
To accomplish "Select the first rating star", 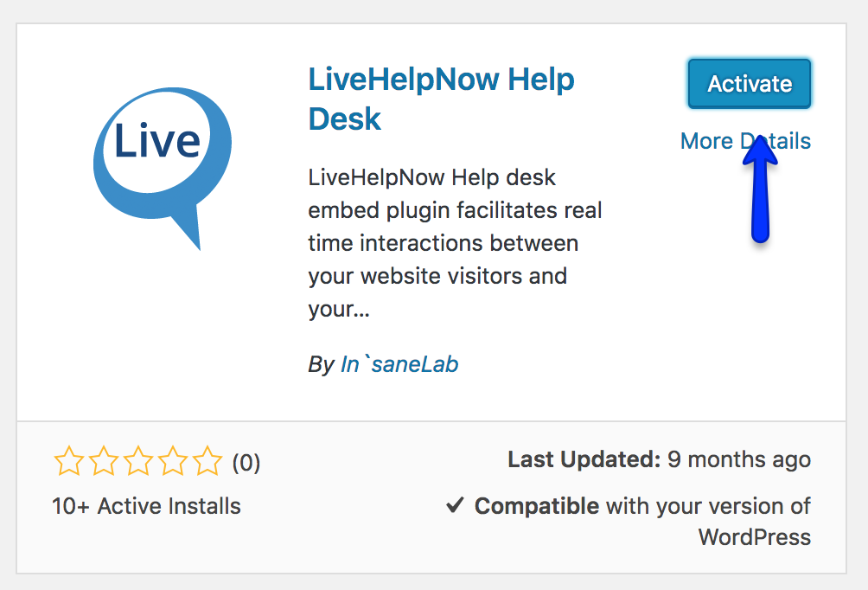I will pos(68,460).
